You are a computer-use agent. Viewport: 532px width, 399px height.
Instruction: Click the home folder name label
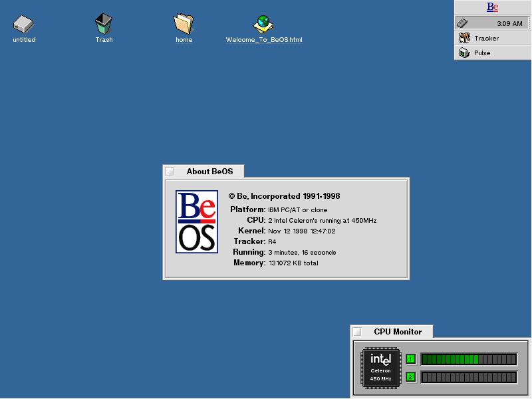tap(184, 40)
